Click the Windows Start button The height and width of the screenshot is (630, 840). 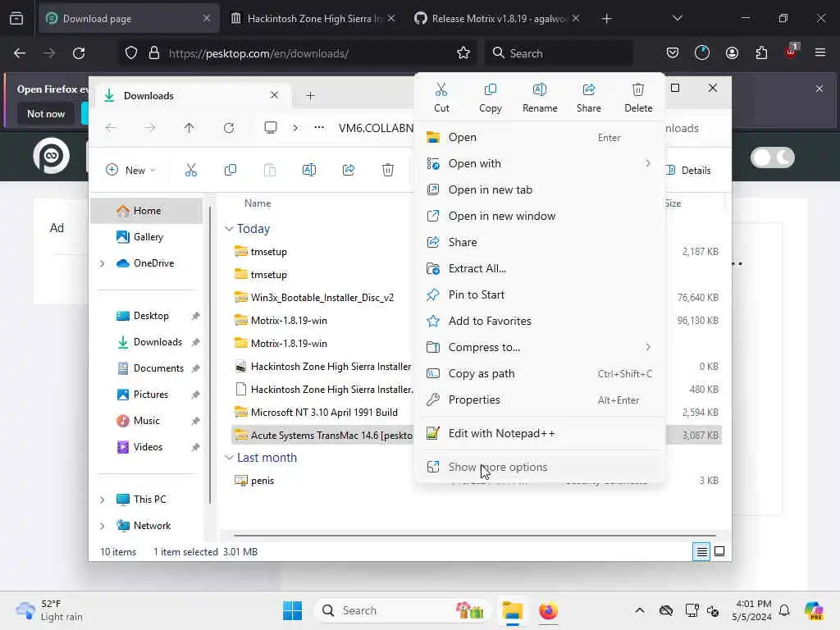293,610
